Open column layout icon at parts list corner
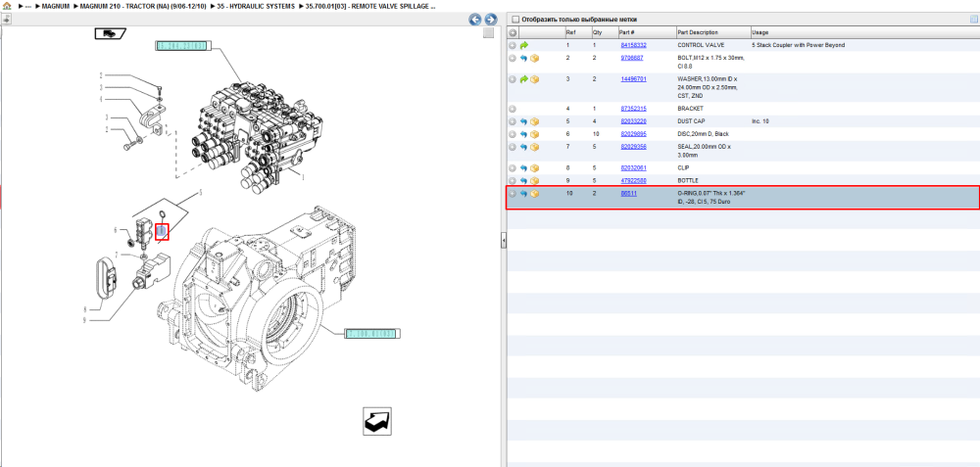Screen dimensions: 980x467 (x=973, y=20)
